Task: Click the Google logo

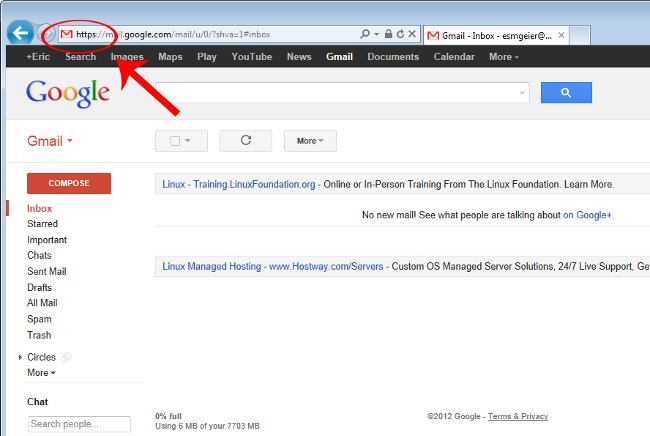Action: point(68,93)
